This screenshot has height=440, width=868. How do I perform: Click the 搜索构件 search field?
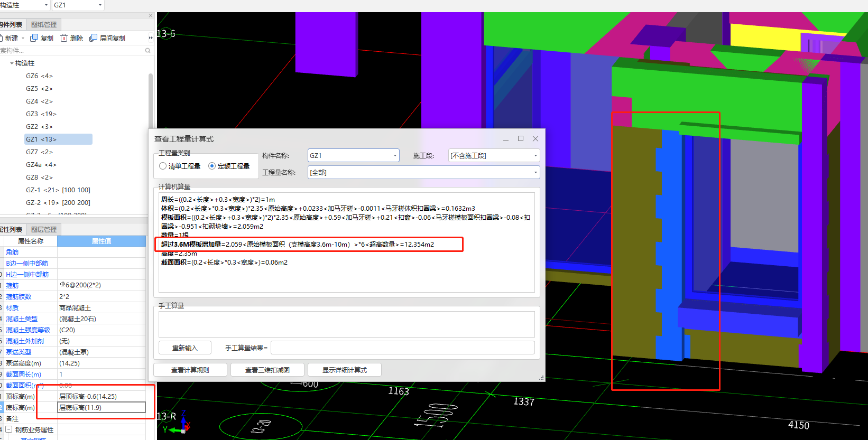(71, 51)
